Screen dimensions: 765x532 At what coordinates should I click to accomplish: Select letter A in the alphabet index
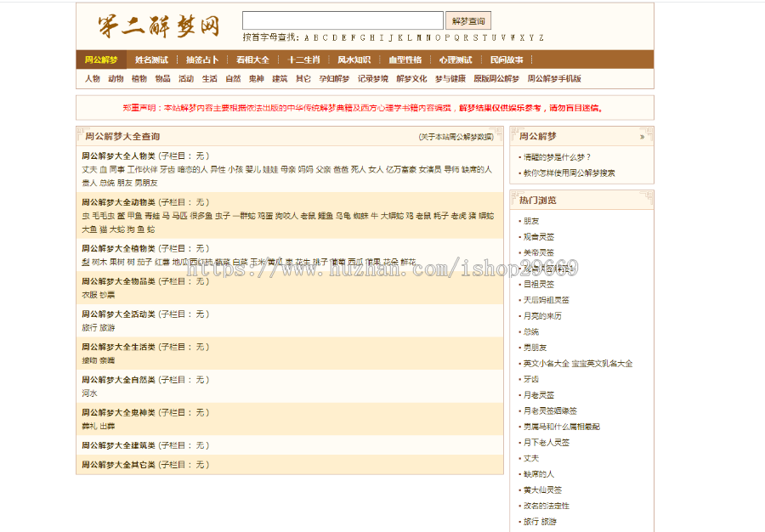tap(306, 37)
